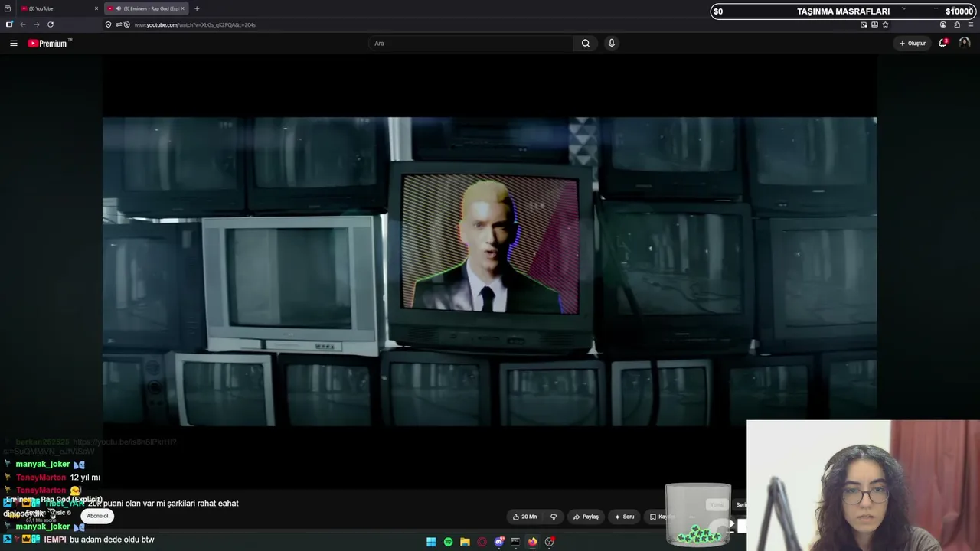Close the first YouTube tab
The image size is (980, 551).
tap(96, 8)
